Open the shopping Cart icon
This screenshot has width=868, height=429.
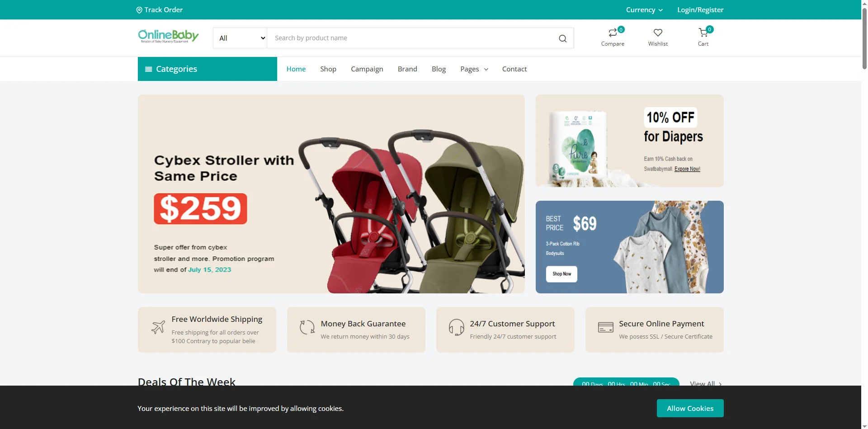[703, 33]
